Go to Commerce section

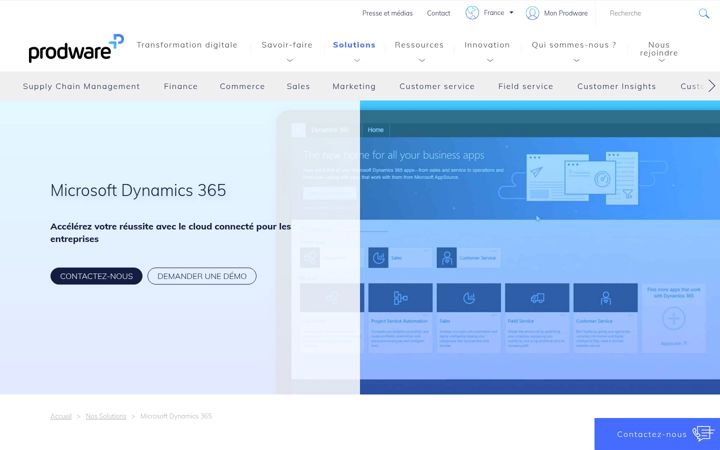[242, 86]
